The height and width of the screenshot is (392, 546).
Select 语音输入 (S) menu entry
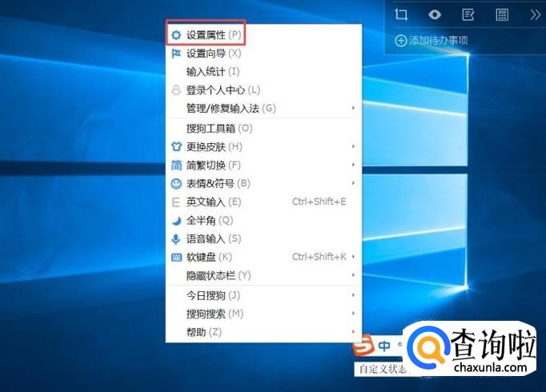pos(263,239)
